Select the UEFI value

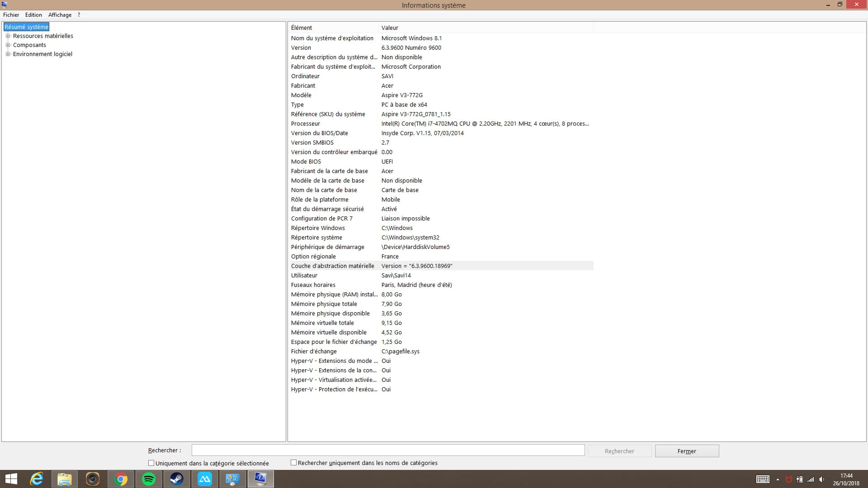(x=387, y=162)
